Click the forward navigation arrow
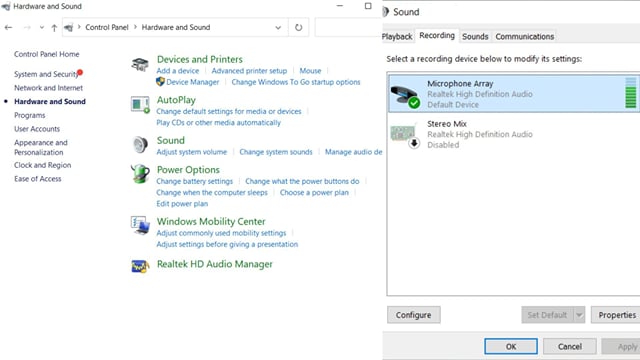This screenshot has width=640, height=360. (x=27, y=27)
